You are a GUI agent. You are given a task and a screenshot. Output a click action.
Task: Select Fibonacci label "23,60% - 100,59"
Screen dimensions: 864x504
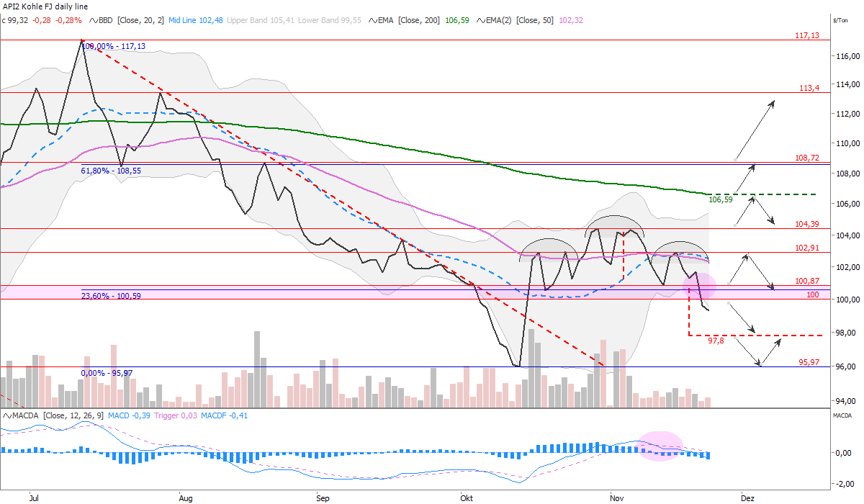[111, 294]
